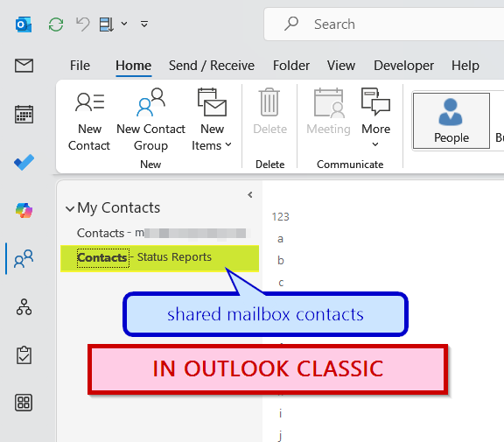The width and height of the screenshot is (504, 442).
Task: Open the layout icon's dropdown arrow
Action: (124, 24)
